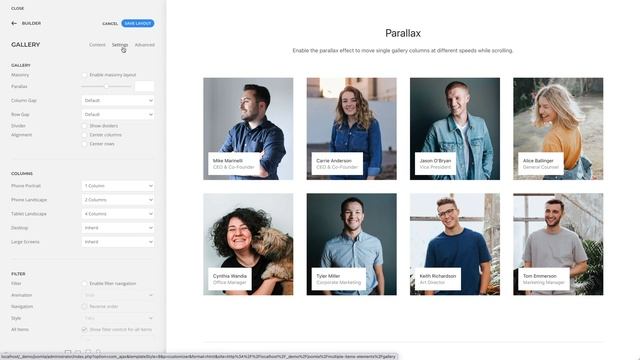Viewport: 640px width, 360px height.
Task: Open Tablet Landscape columns dropdown
Action: [x=118, y=214]
